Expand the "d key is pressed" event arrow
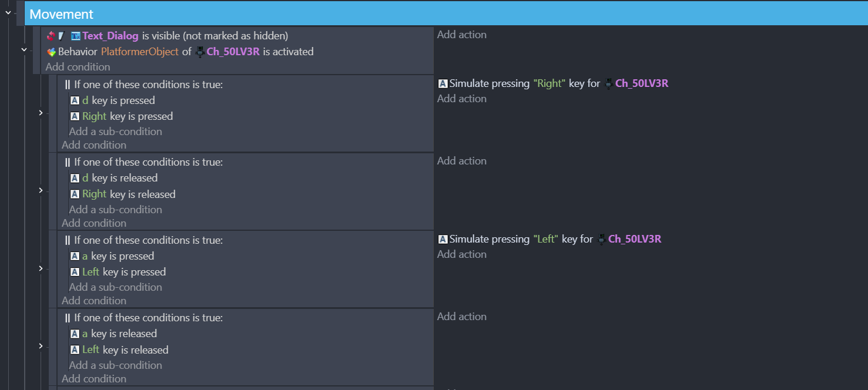The width and height of the screenshot is (868, 390). coord(41,113)
